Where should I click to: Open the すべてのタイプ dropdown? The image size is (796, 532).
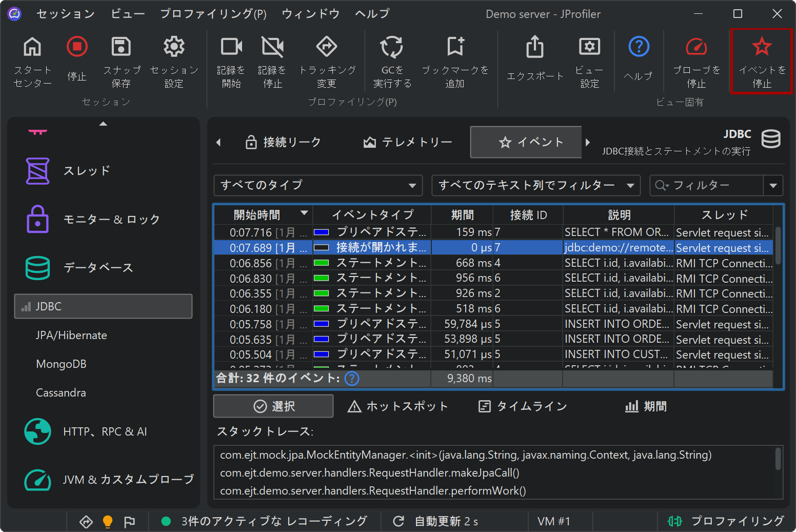pos(318,185)
